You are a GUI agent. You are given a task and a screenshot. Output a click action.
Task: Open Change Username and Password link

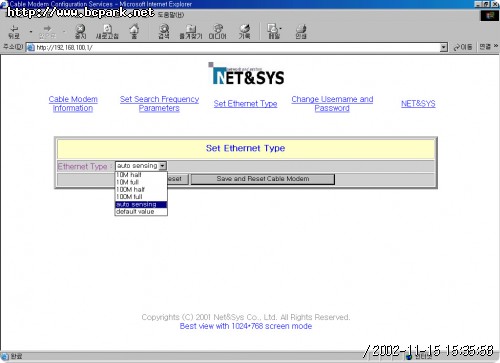tap(332, 104)
